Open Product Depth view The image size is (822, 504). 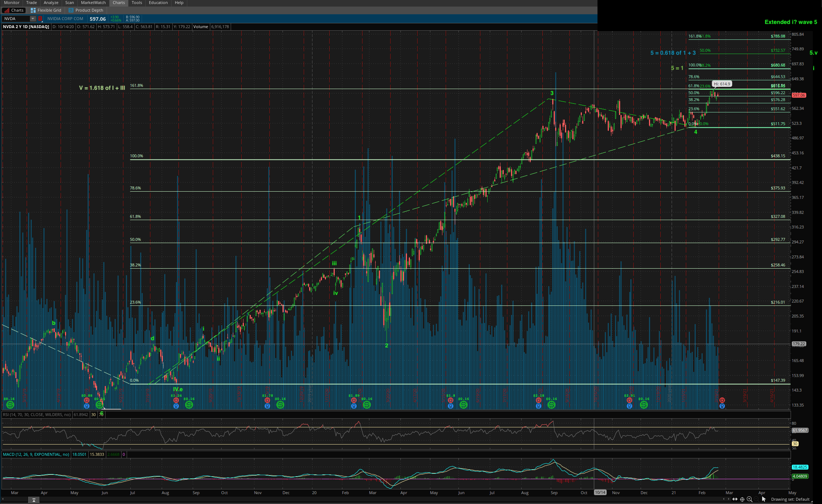click(86, 10)
